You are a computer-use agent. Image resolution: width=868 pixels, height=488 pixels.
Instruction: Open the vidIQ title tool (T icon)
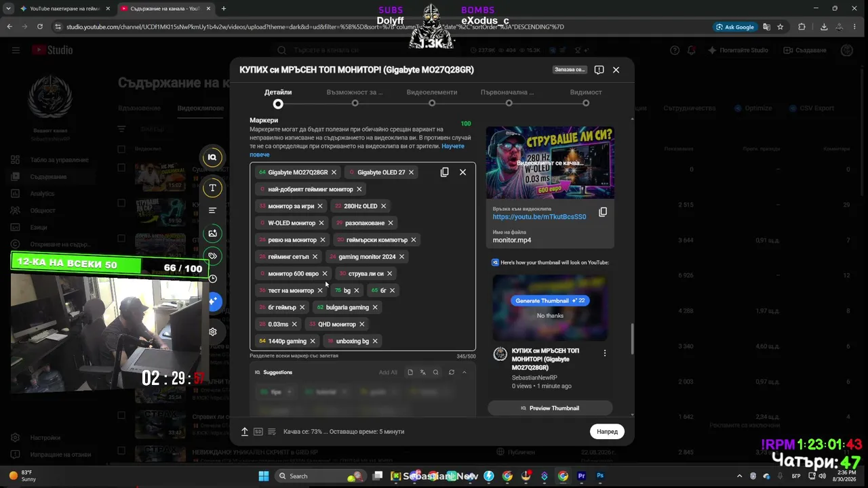click(212, 188)
